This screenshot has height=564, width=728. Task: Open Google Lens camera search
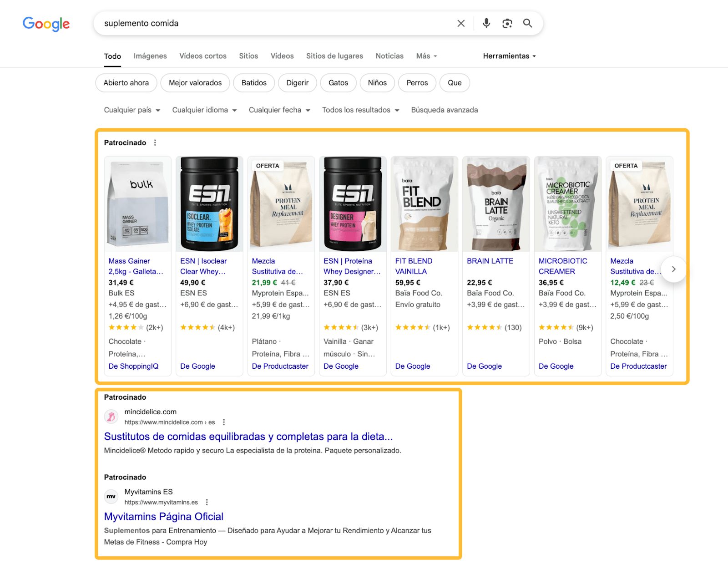point(507,23)
